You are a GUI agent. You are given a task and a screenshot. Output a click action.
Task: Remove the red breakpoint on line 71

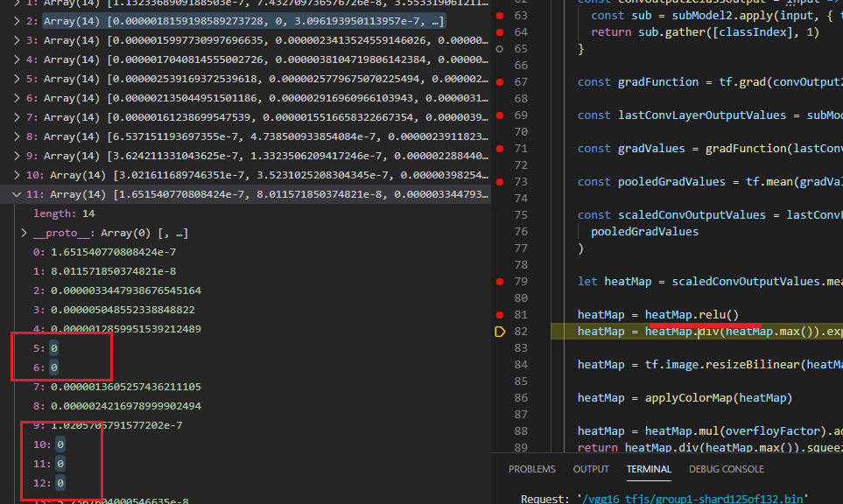point(500,149)
